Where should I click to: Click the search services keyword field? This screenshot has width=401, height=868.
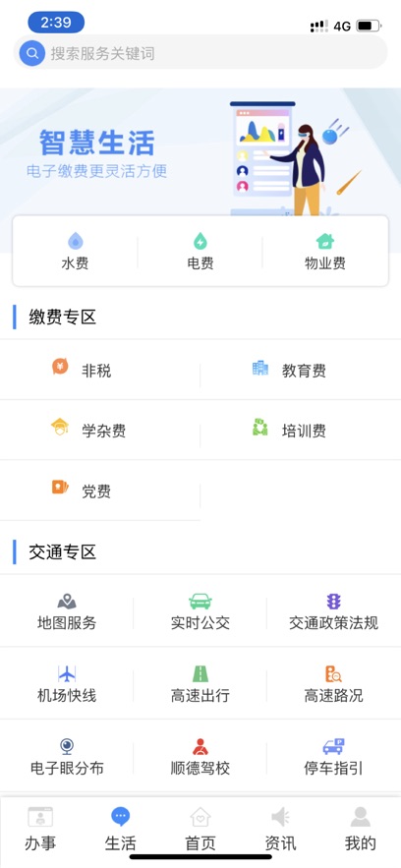200,53
